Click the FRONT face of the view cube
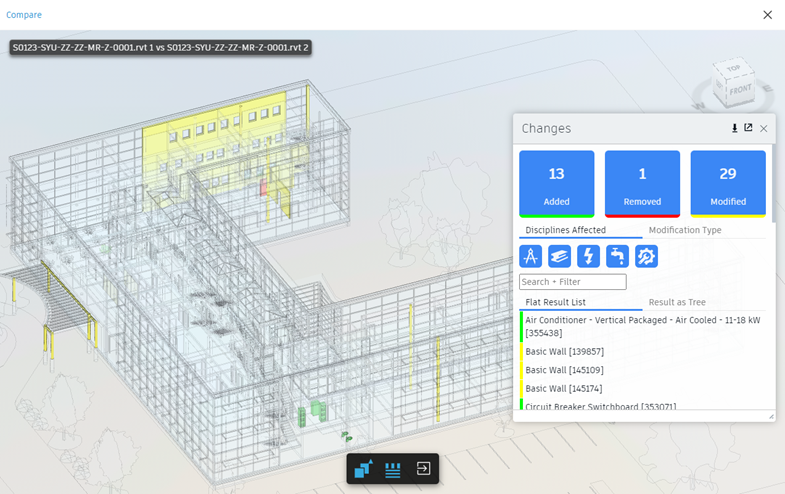 coord(740,90)
